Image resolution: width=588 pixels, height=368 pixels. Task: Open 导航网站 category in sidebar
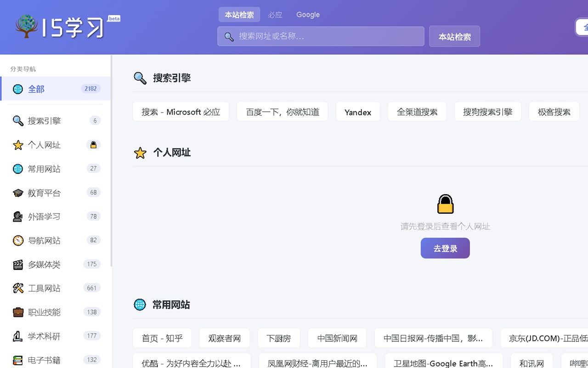point(55,241)
